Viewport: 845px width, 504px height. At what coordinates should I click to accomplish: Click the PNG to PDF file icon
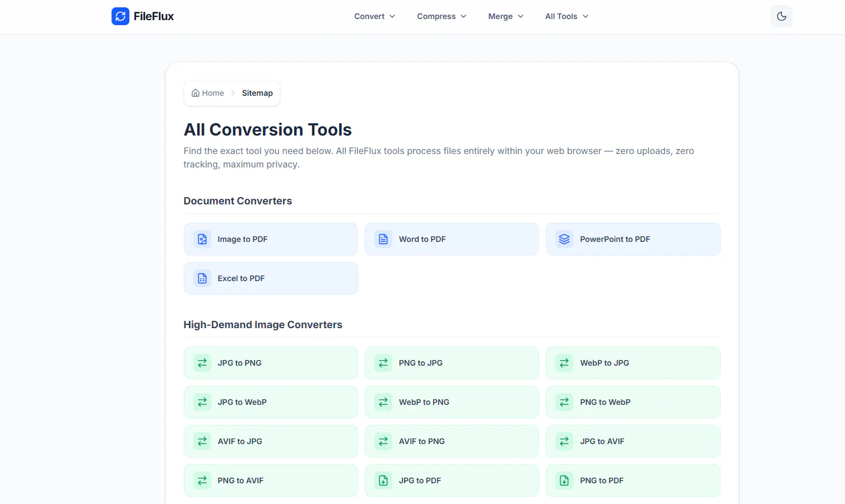[x=564, y=480]
